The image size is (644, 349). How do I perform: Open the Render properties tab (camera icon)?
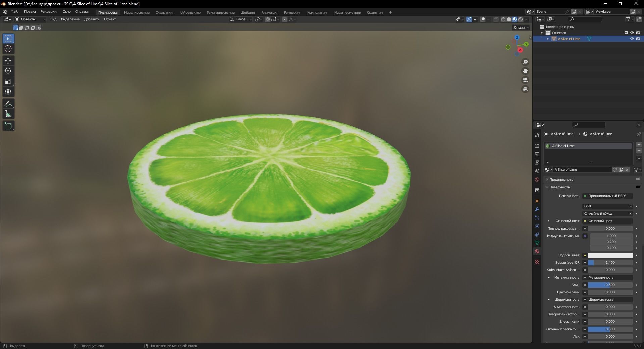click(x=537, y=146)
